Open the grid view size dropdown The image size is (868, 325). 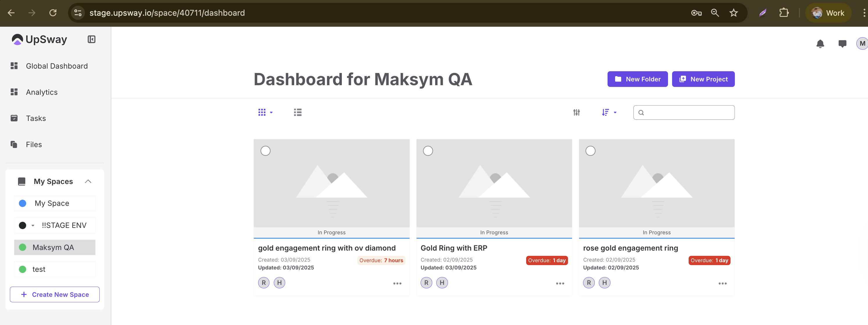pos(265,112)
